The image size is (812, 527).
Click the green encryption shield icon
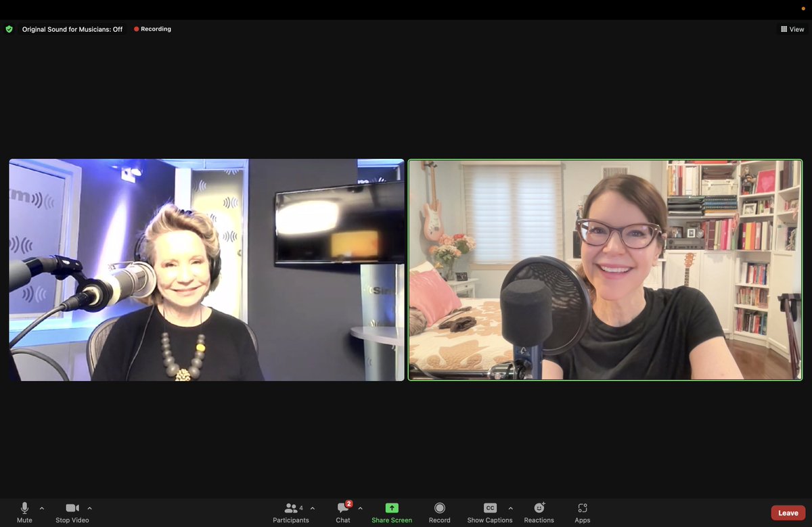point(9,29)
